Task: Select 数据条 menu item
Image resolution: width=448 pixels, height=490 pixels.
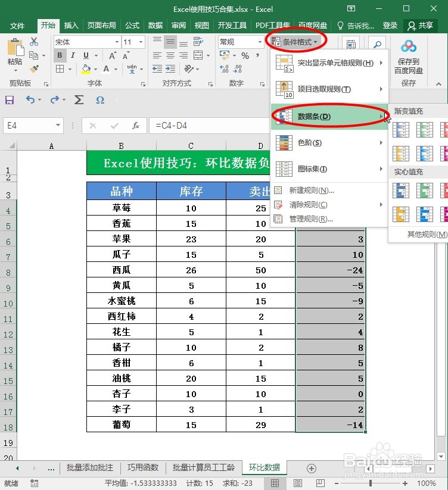Action: pos(329,117)
